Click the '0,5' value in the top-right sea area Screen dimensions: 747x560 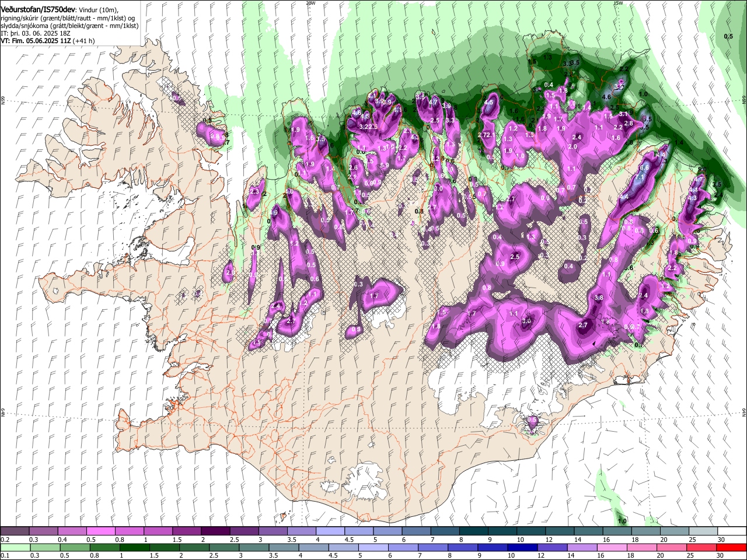pyautogui.click(x=728, y=37)
